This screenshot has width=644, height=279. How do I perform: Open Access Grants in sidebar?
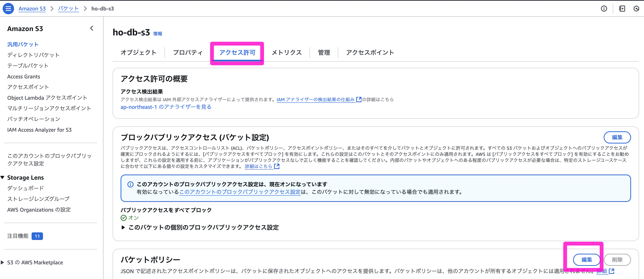coord(24,77)
